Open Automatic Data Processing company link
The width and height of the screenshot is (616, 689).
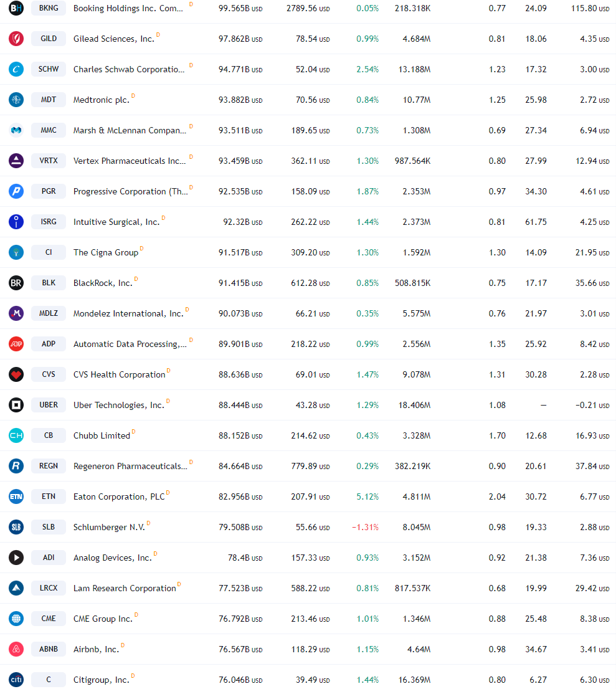click(x=130, y=344)
